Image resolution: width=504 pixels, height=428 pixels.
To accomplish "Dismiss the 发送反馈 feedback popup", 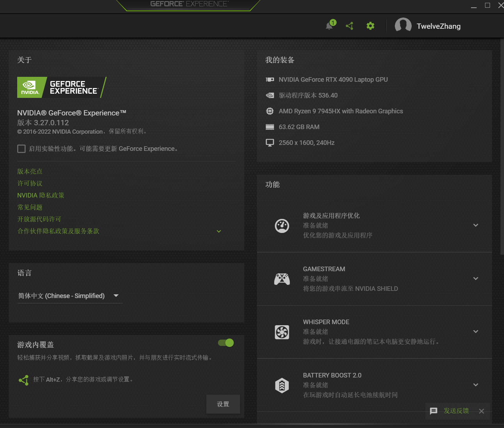I will click(x=482, y=411).
